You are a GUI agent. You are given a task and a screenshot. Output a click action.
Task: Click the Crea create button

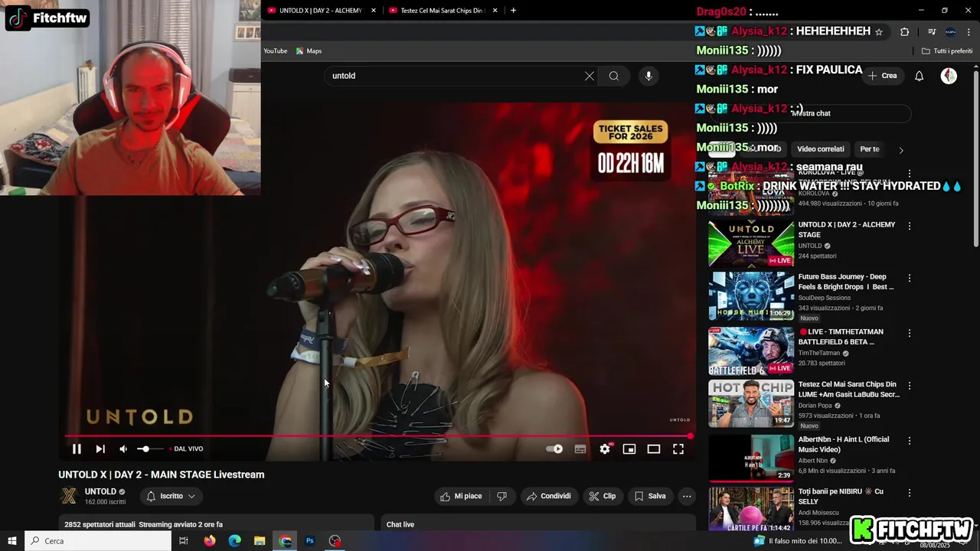(x=883, y=76)
